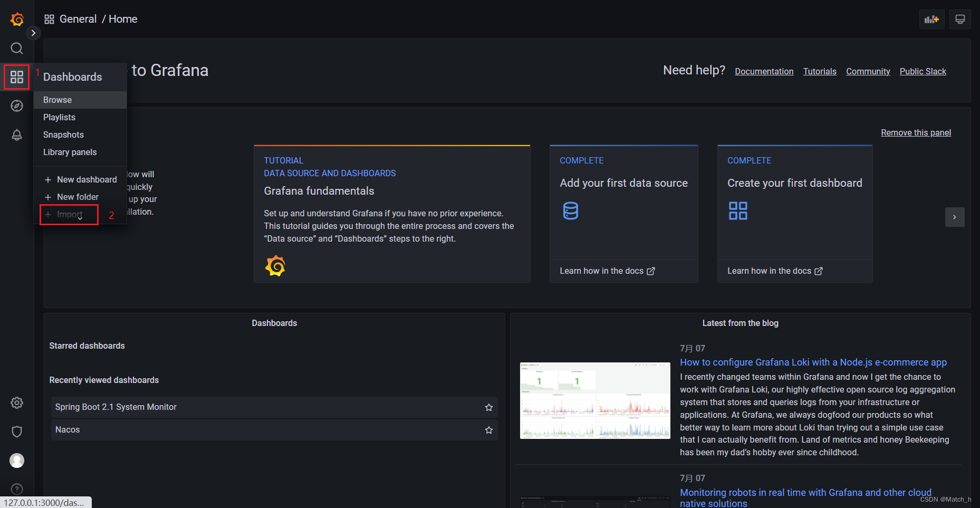Screen dimensions: 980x508
Task: Click the user profile avatar
Action: click(x=17, y=461)
